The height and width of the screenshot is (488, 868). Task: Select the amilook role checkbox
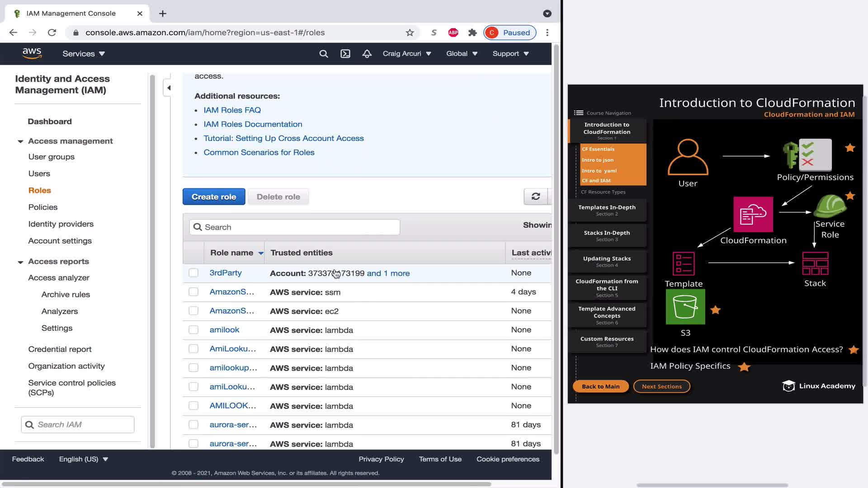coord(193,330)
